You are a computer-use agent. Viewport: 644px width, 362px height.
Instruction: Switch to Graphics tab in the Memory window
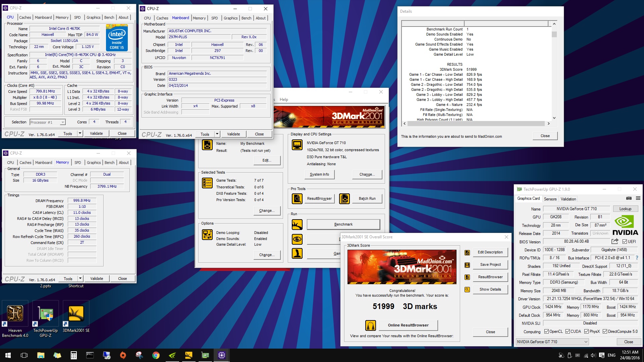coord(94,163)
